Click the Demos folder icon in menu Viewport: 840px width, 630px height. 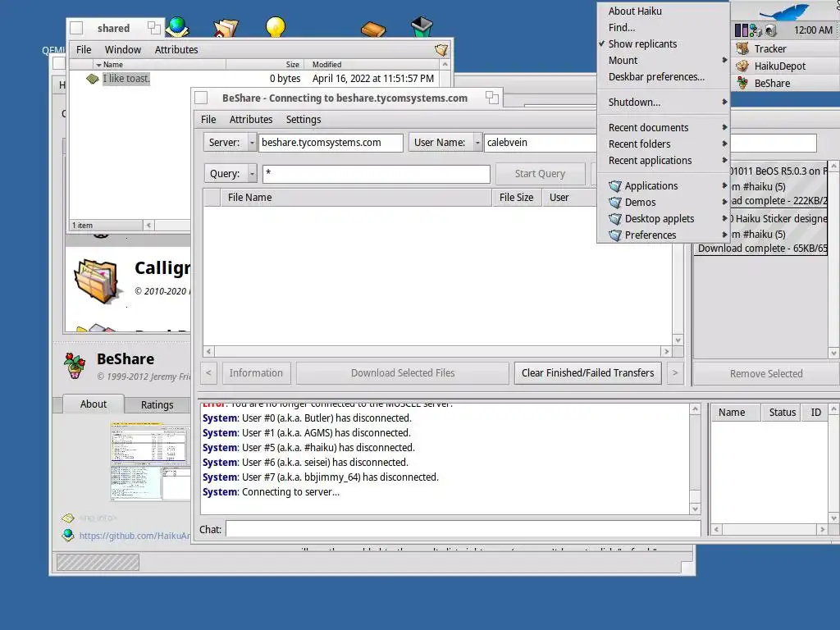[615, 203]
